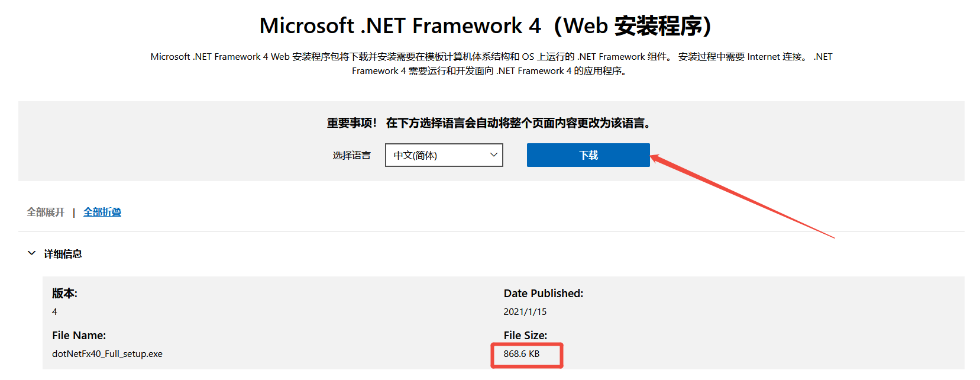Select the file name dotNetFx40_Full_setup.exe
Screen dimensions: 980x380
click(x=108, y=353)
